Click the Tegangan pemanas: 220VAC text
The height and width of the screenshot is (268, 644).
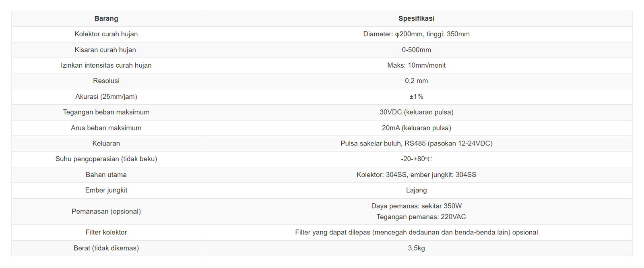point(421,217)
